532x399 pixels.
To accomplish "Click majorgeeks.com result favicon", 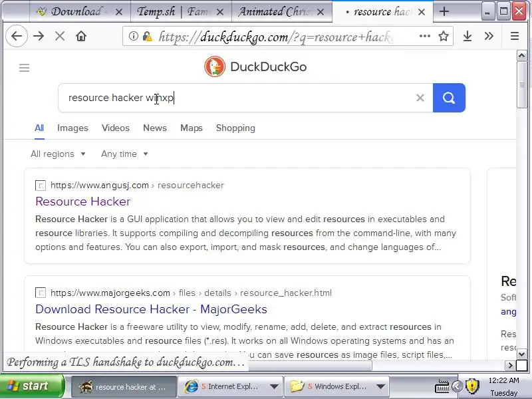I will pos(41,293).
